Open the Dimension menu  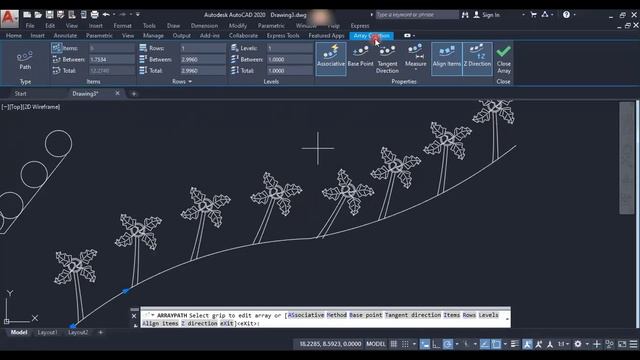click(x=204, y=25)
